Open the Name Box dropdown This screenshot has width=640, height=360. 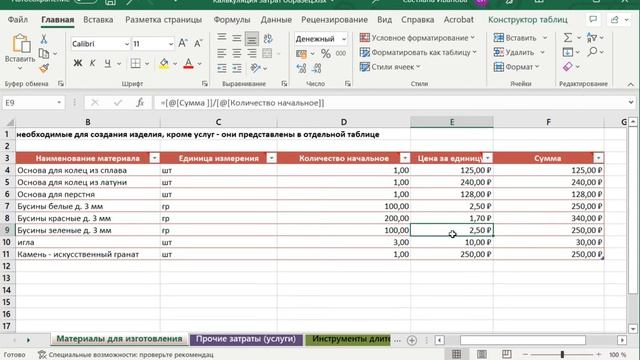point(59,102)
